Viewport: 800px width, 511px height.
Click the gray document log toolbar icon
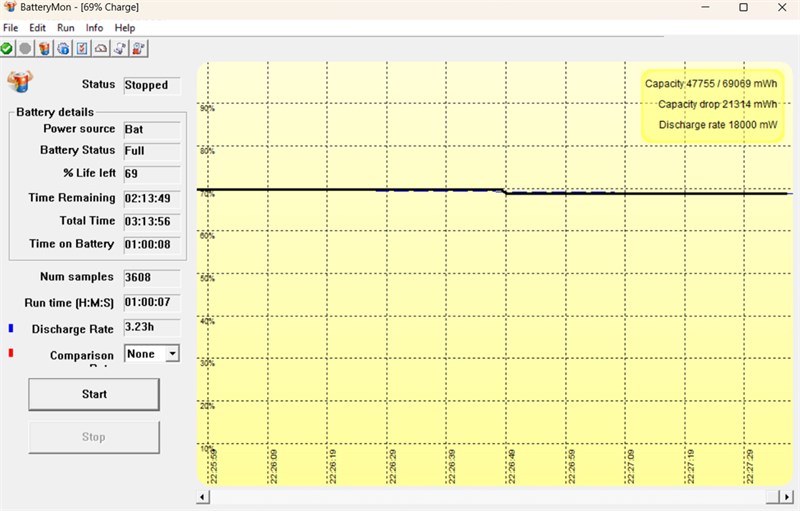click(x=120, y=48)
